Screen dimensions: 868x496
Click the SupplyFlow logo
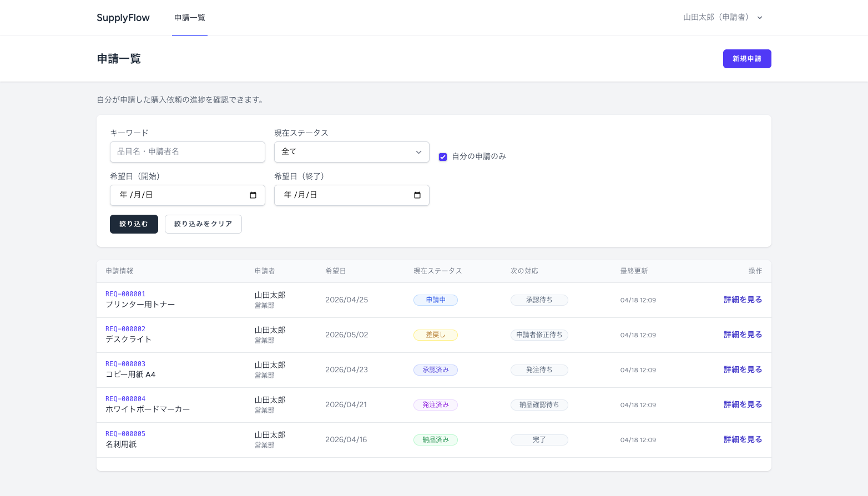point(123,18)
